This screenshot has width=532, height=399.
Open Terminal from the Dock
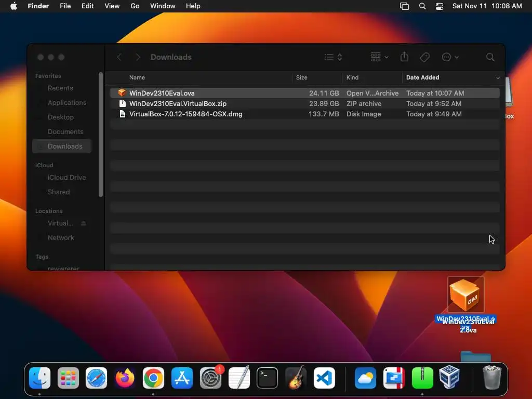pos(268,378)
